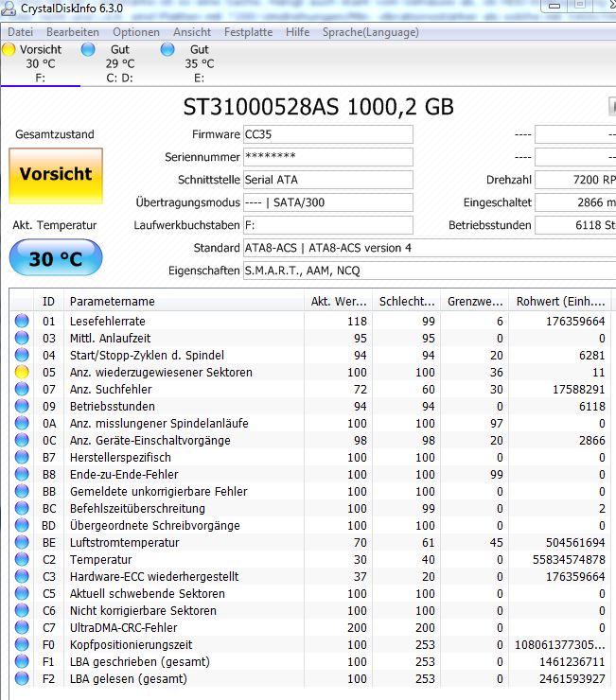Image resolution: width=616 pixels, height=700 pixels.
Task: Click status icon of Anz. Suchfehler row
Action: coord(22,389)
